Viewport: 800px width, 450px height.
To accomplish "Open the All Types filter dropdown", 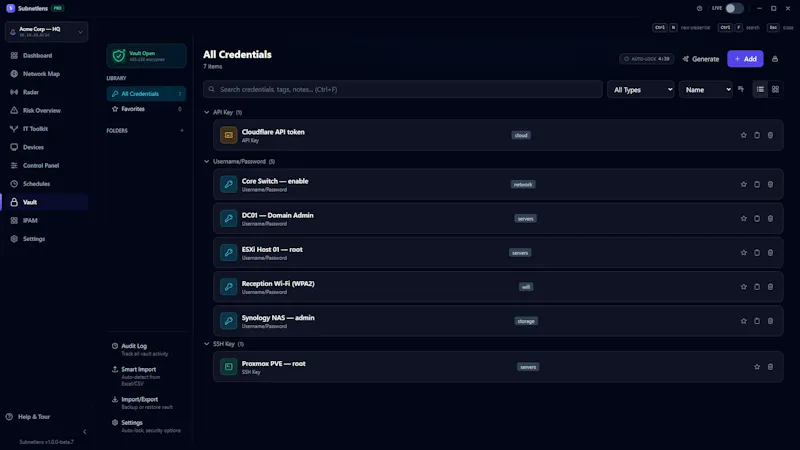I will click(641, 89).
